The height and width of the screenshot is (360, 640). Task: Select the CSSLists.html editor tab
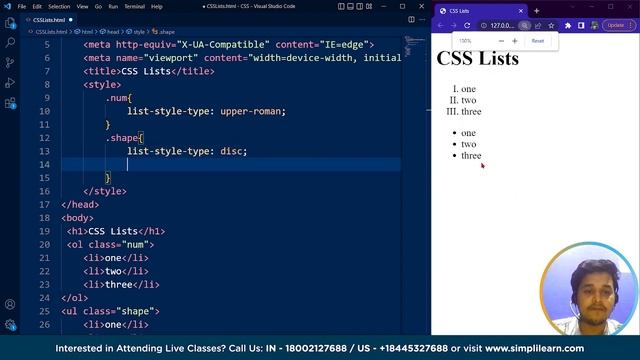point(49,20)
